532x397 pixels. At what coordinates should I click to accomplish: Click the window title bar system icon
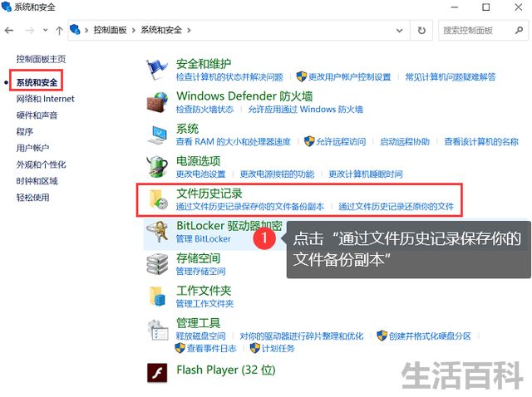pos(7,7)
